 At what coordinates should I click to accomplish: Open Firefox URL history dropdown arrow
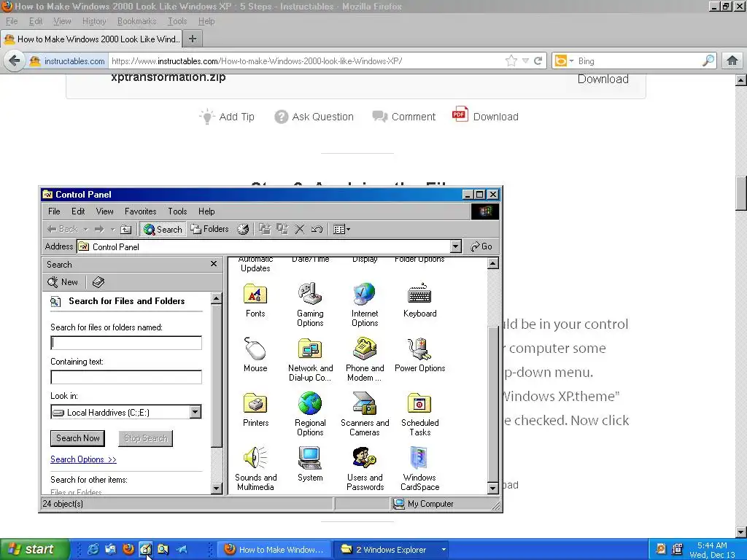[x=525, y=61]
